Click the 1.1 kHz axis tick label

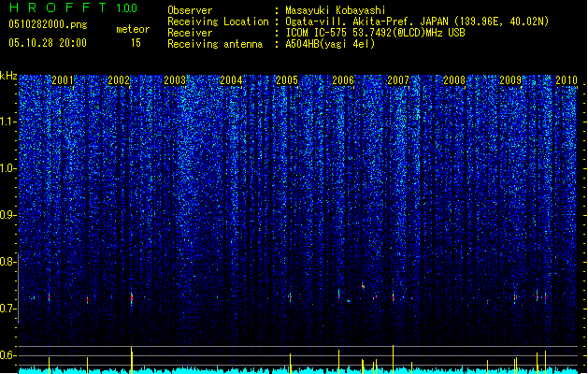(x=8, y=122)
